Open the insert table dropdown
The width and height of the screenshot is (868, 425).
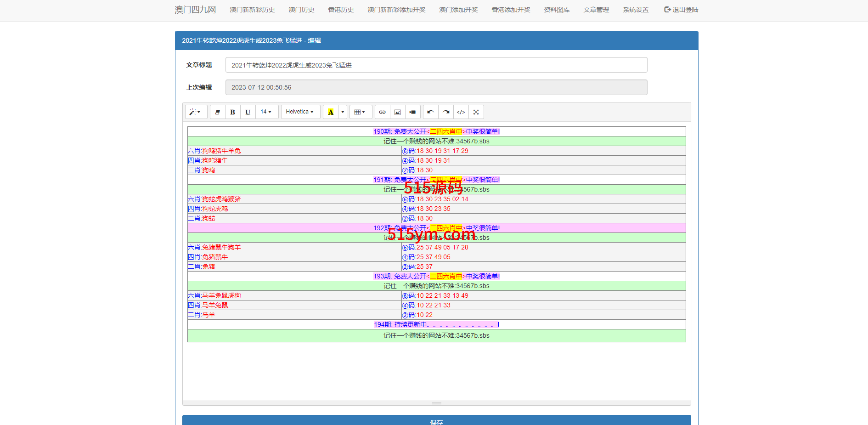click(360, 112)
